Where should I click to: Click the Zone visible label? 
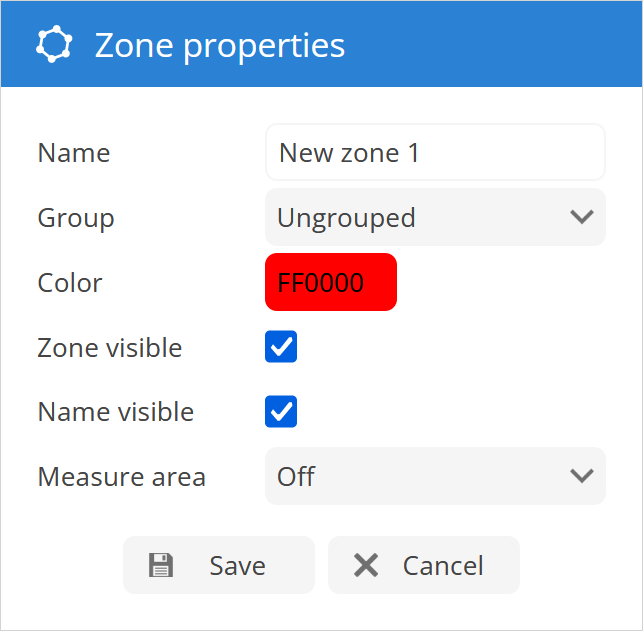click(110, 348)
